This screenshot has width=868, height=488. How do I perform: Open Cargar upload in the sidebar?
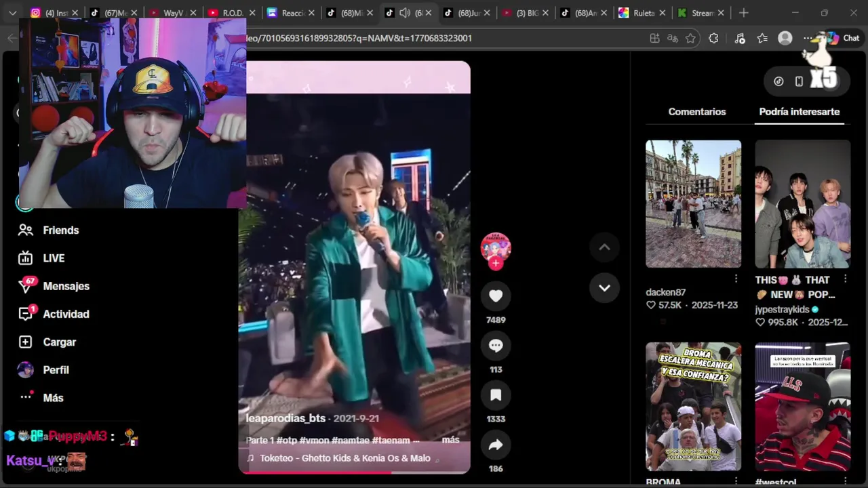[x=59, y=342]
